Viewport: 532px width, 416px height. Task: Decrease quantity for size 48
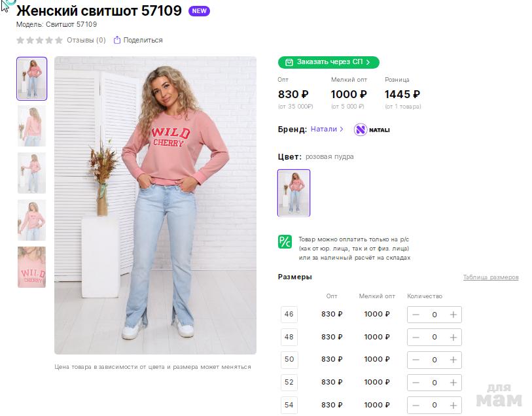coord(416,337)
